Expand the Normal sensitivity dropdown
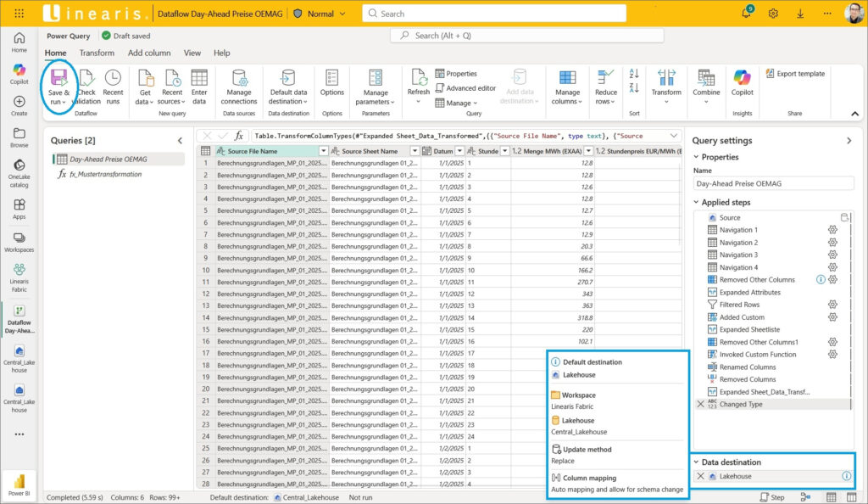This screenshot has height=504, width=868. (342, 14)
